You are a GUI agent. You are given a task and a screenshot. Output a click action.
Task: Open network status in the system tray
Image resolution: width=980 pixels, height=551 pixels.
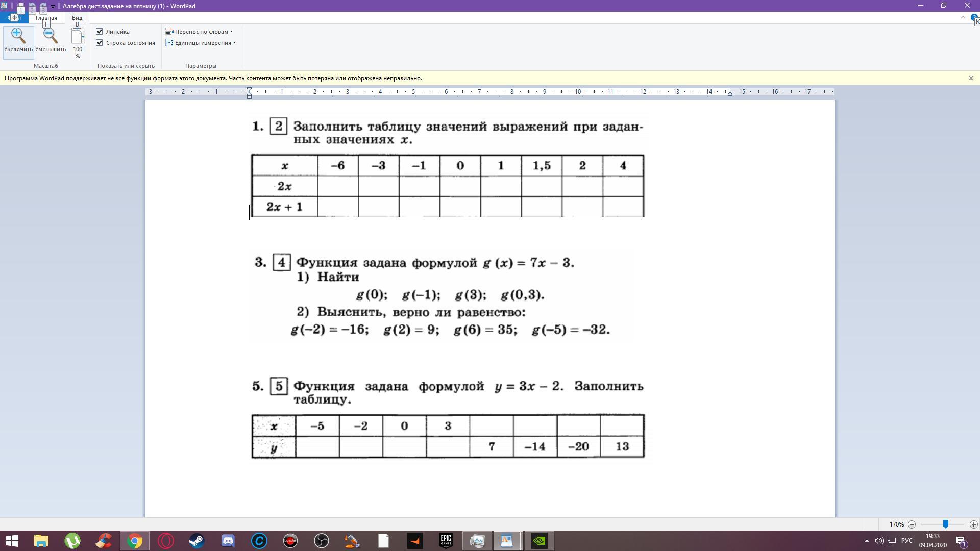(892, 541)
